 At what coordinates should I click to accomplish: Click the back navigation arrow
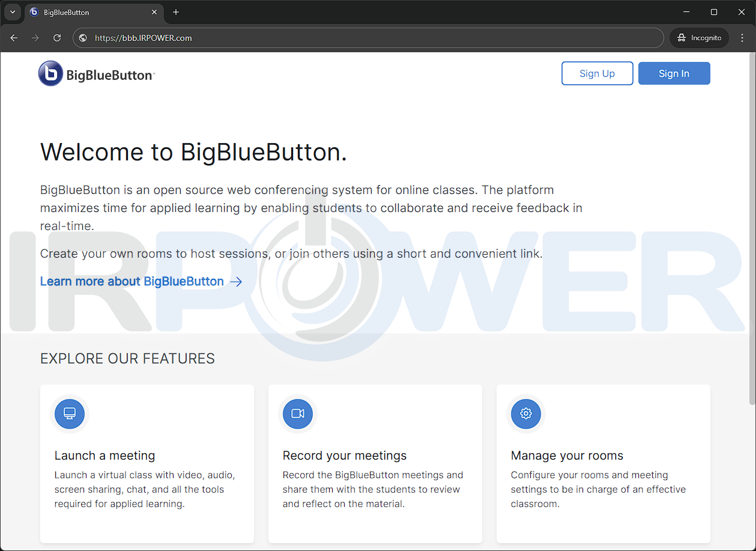[x=14, y=37]
